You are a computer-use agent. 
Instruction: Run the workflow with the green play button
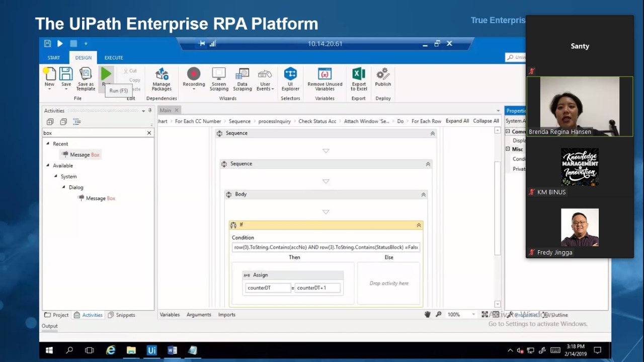[x=106, y=74]
